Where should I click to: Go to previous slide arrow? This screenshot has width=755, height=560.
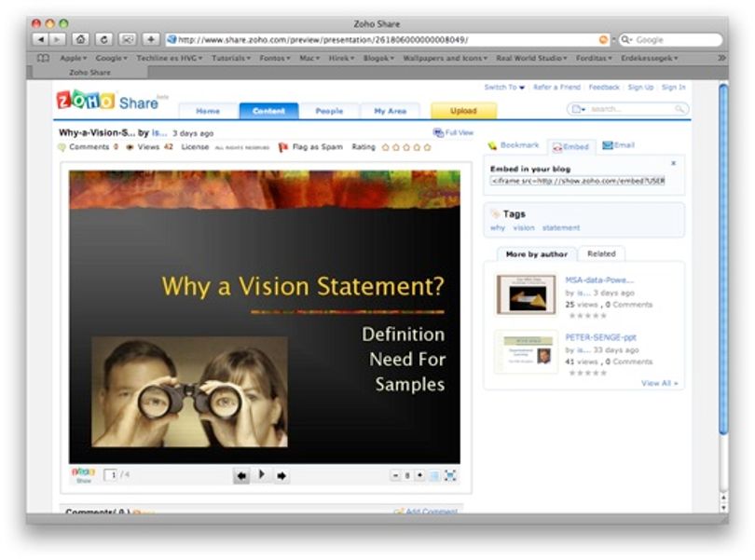point(241,476)
